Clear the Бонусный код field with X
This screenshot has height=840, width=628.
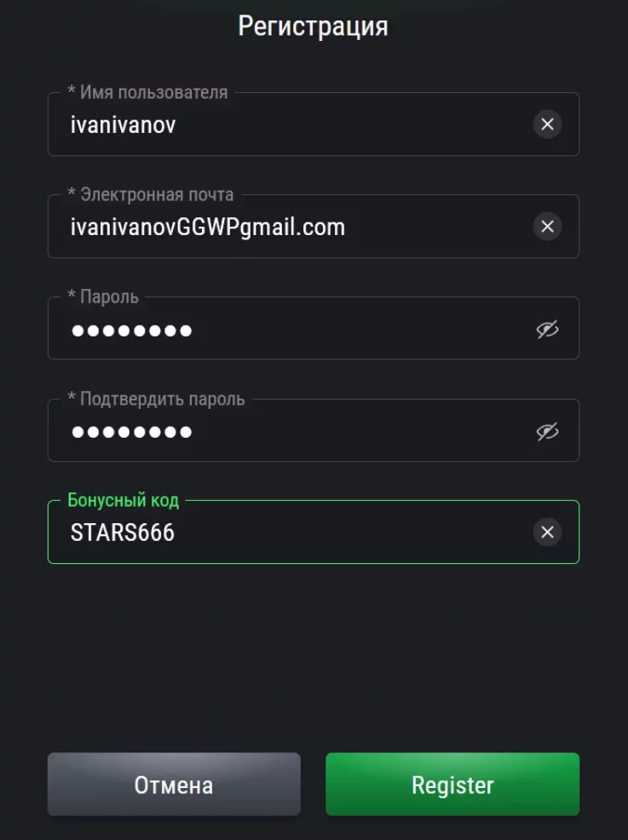pos(547,532)
